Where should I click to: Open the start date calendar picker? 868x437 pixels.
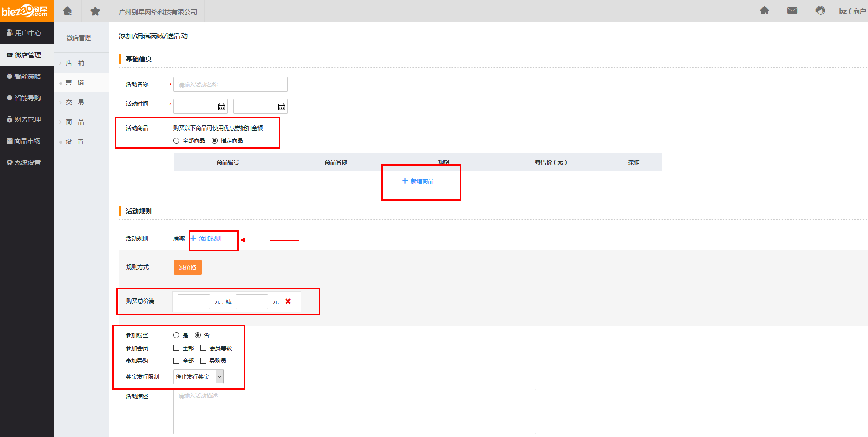click(x=221, y=107)
